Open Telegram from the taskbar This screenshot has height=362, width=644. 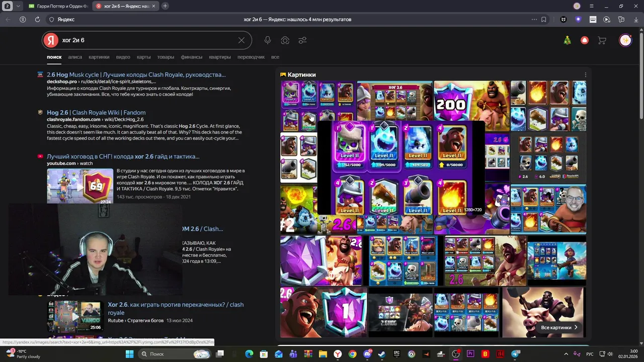pyautogui.click(x=515, y=354)
